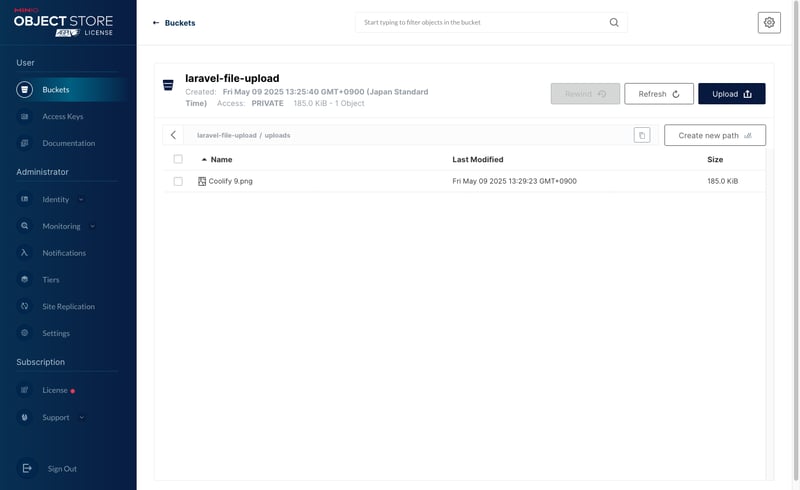Click the Tiers sidebar icon
The image size is (800, 490).
25,280
